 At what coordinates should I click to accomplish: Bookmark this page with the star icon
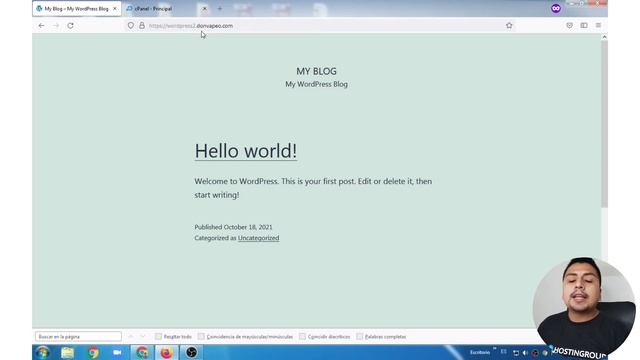[509, 25]
